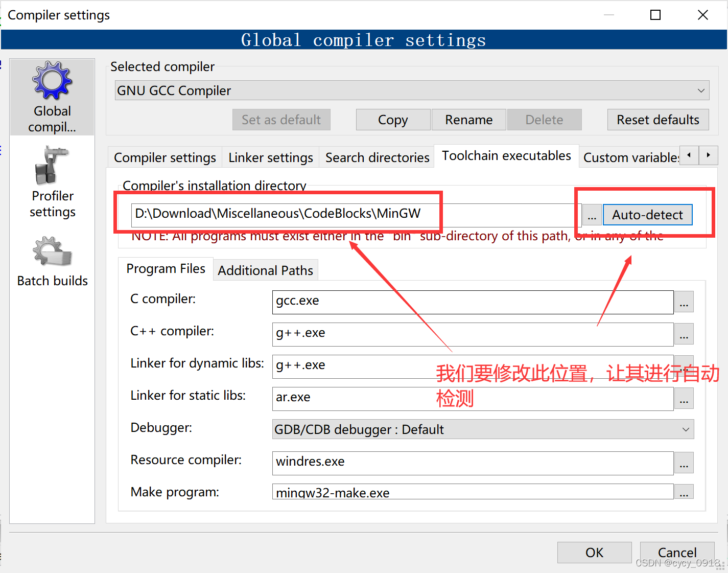Screen dimensions: 728x573
Task: Expand the Debugger selection dropdown
Action: coord(483,429)
